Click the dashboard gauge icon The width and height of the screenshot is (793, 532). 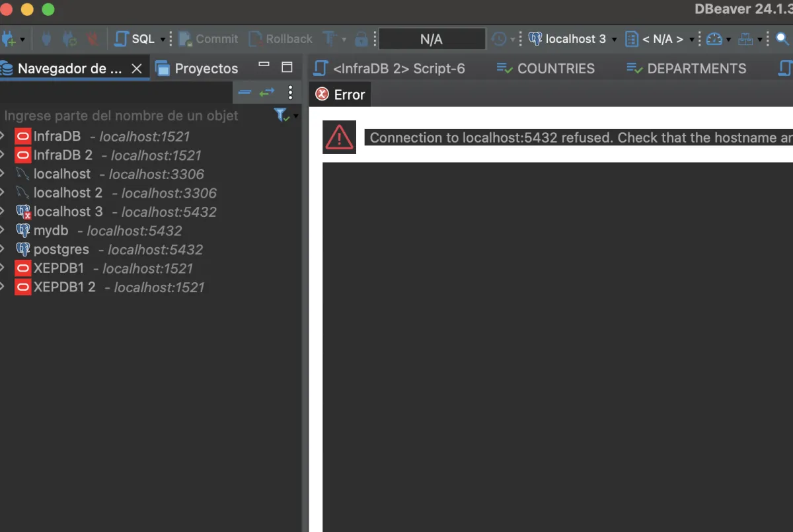pyautogui.click(x=714, y=39)
